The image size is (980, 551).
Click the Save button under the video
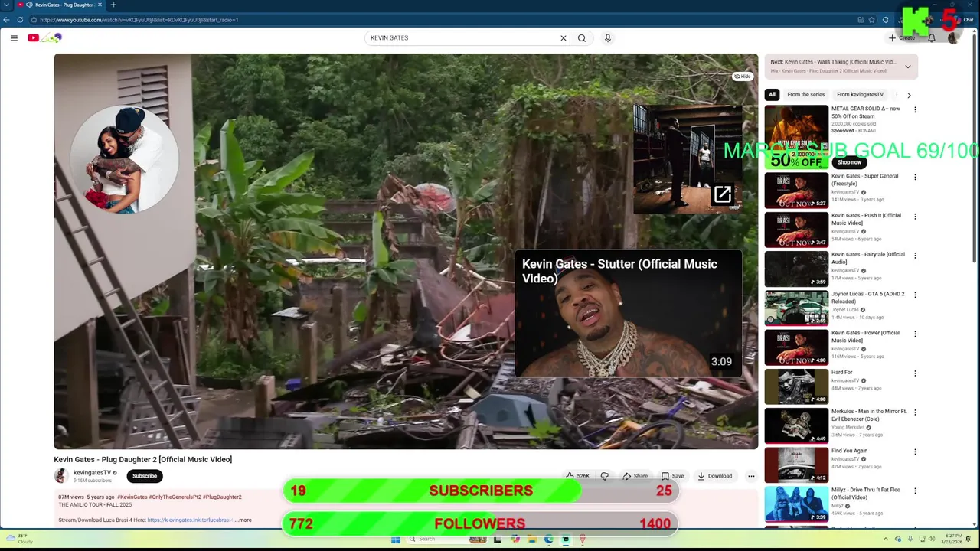672,476
